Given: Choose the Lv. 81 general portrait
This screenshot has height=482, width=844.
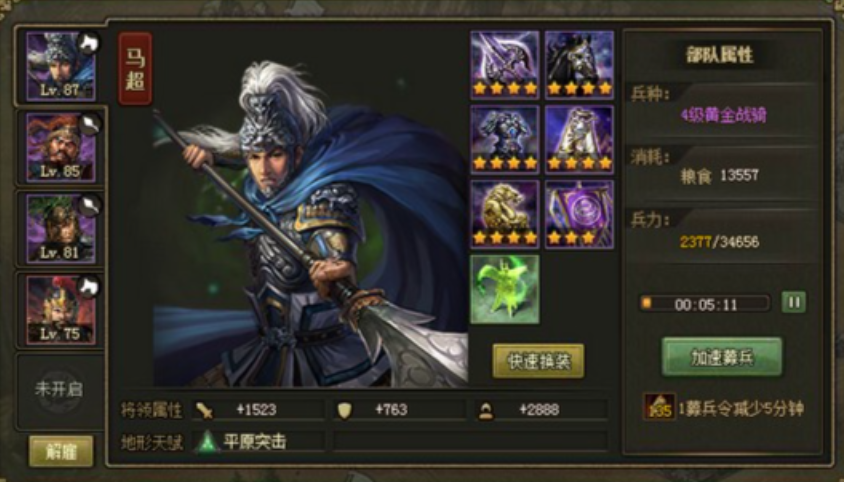Looking at the screenshot, I should click(61, 229).
